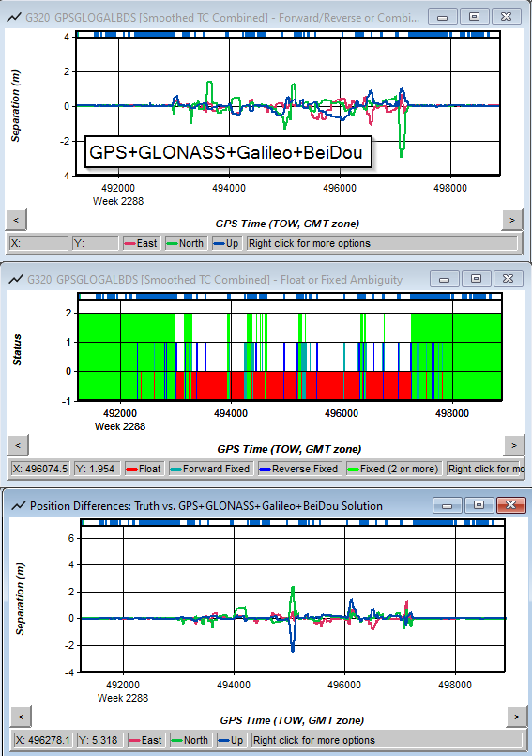Pan left in Position Differences plot
This screenshot has height=756, width=532.
[21, 717]
